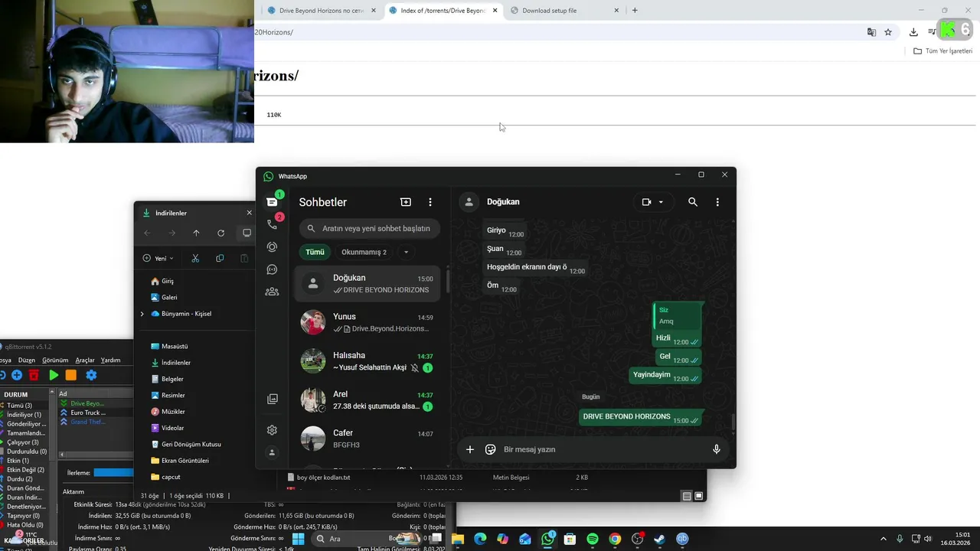The width and height of the screenshot is (980, 551).
Task: Click qBittorrent add torrent plus icon
Action: pyautogui.click(x=17, y=375)
